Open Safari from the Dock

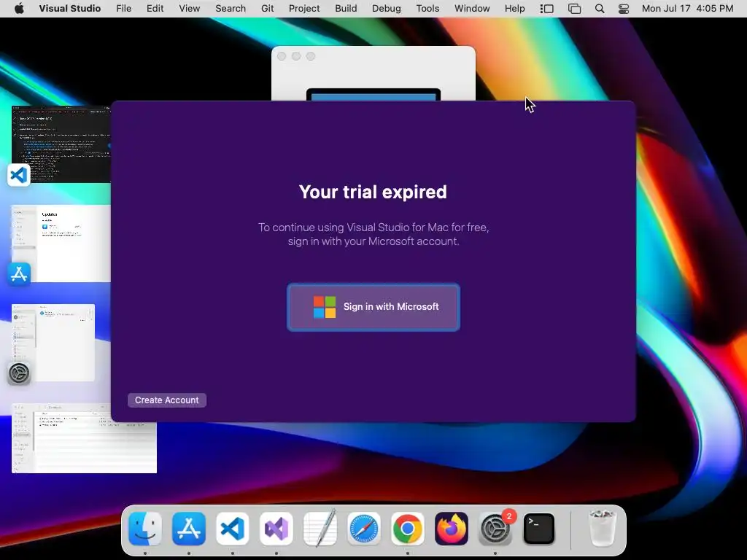click(364, 529)
